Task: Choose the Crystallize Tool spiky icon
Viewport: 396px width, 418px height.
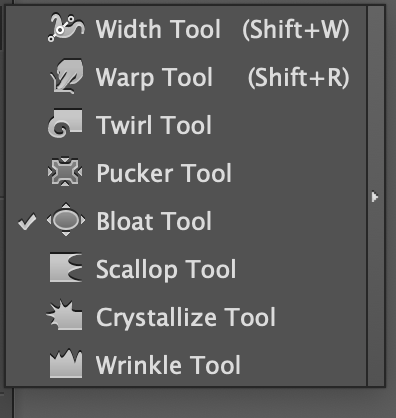Action: [x=64, y=315]
